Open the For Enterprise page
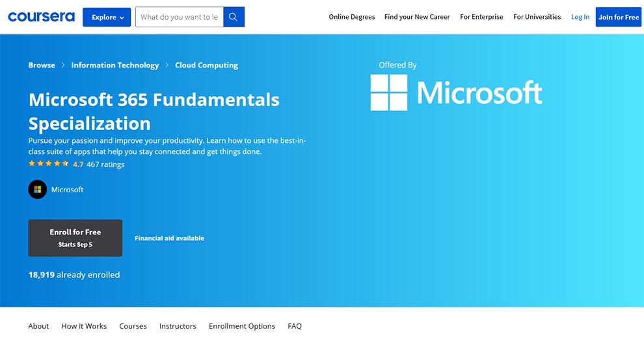 coord(481,17)
